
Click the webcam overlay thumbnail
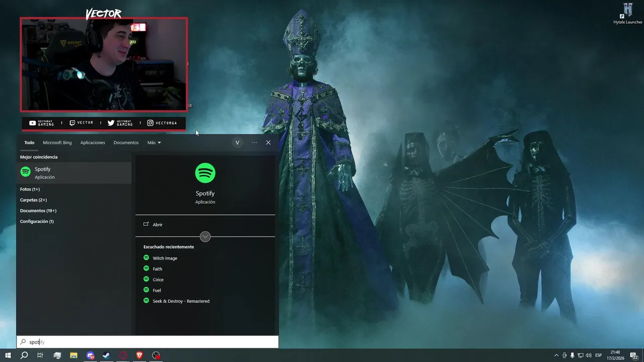click(104, 64)
